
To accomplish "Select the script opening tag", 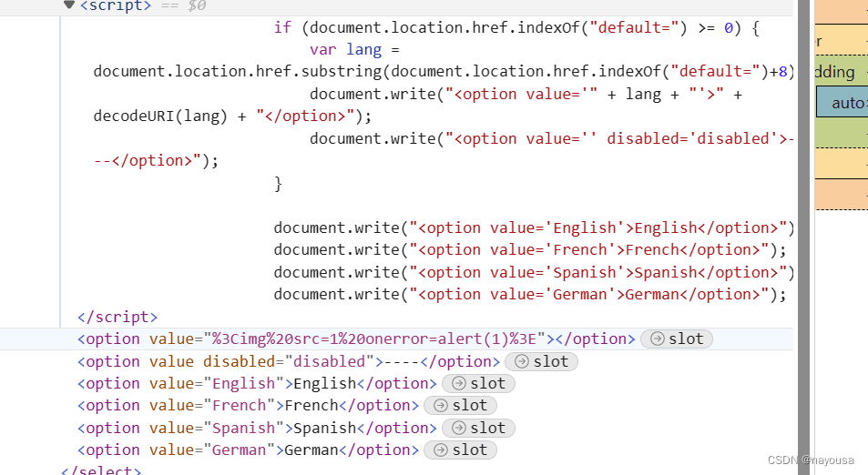I will point(115,5).
